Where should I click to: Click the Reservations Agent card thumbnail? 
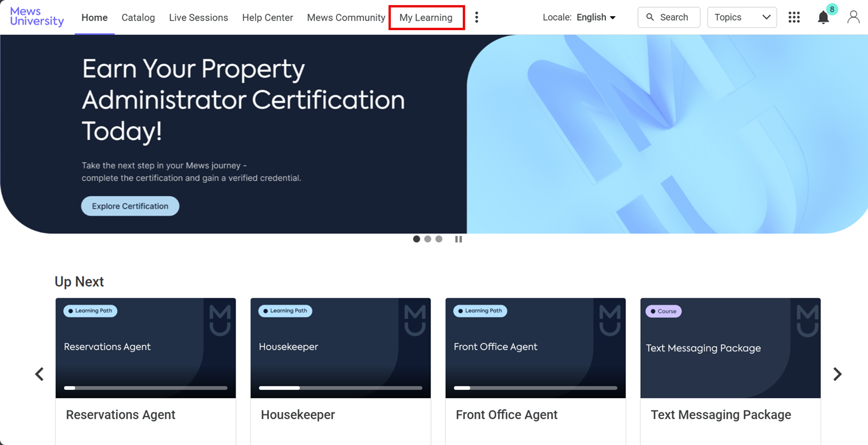click(146, 348)
